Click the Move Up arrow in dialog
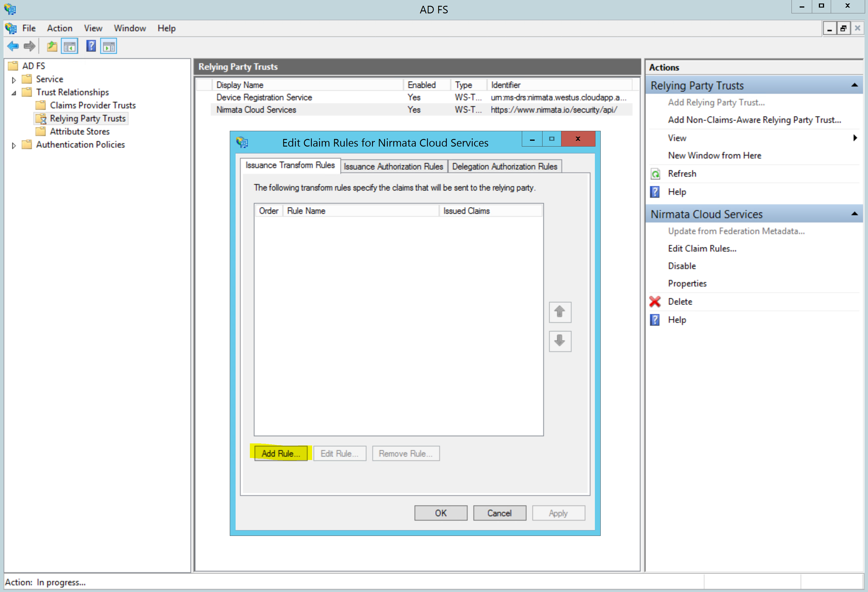This screenshot has height=592, width=868. [560, 312]
